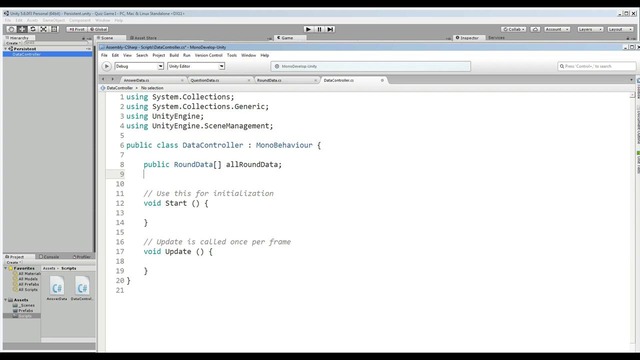Open the Hierarchy Create dropdown
Image resolution: width=640 pixels, height=360 pixels.
[x=13, y=43]
